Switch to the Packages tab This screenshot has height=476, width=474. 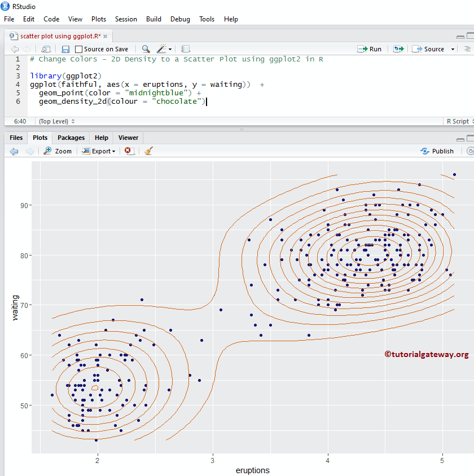pos(71,138)
